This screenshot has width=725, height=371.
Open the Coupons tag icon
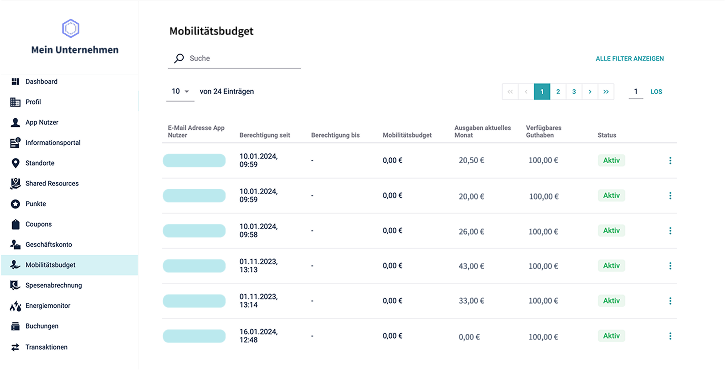tap(15, 224)
